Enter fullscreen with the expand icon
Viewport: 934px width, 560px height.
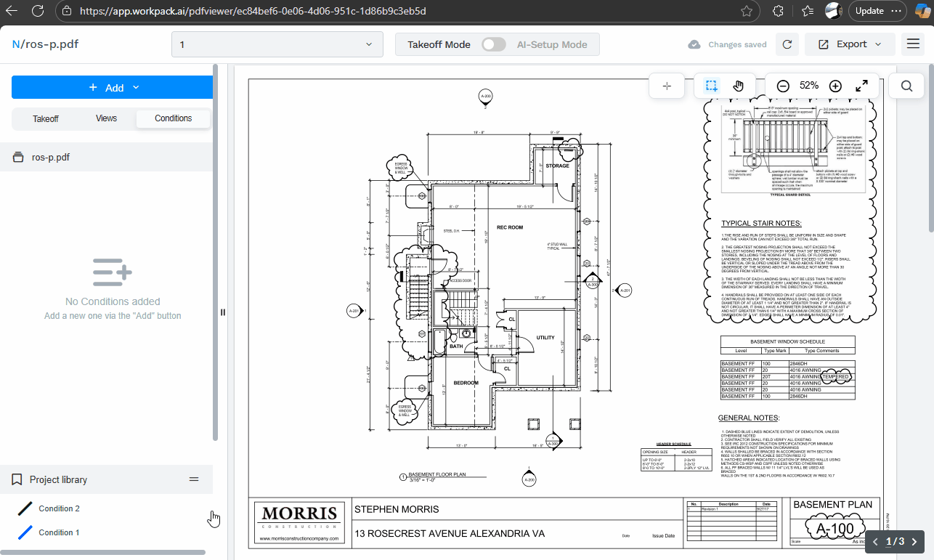point(861,86)
